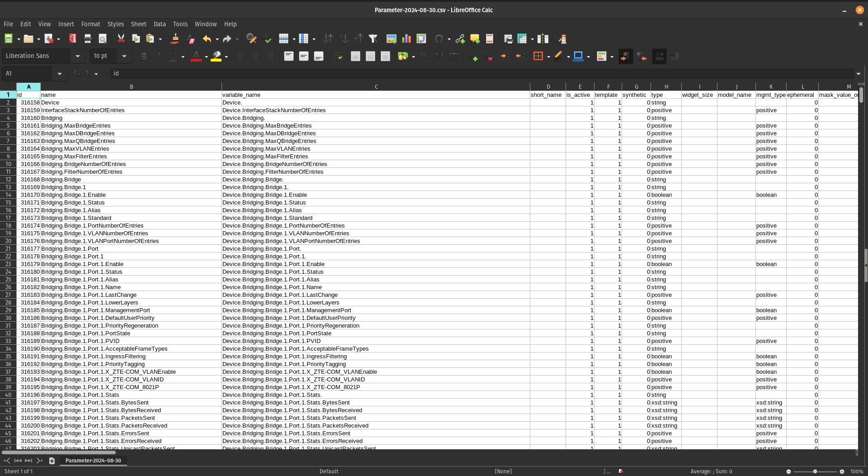Activate the Clone Formatting paintbrush
The image size is (868, 476).
(x=175, y=39)
